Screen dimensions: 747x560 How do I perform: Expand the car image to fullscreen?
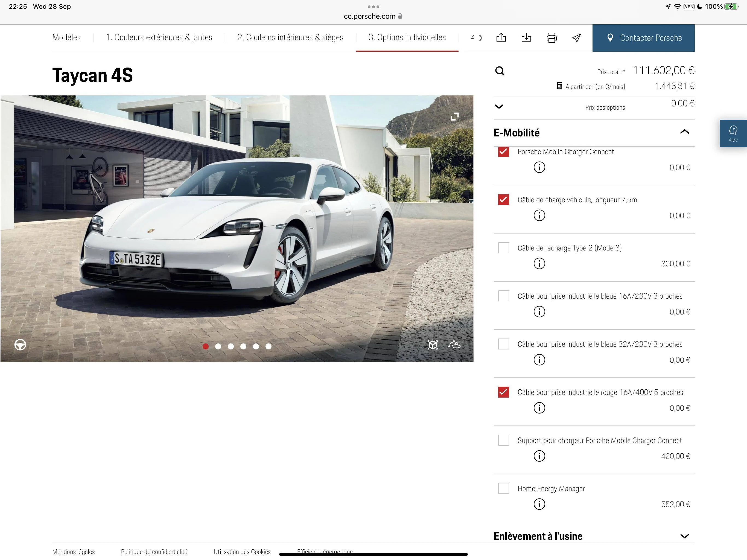pos(454,116)
